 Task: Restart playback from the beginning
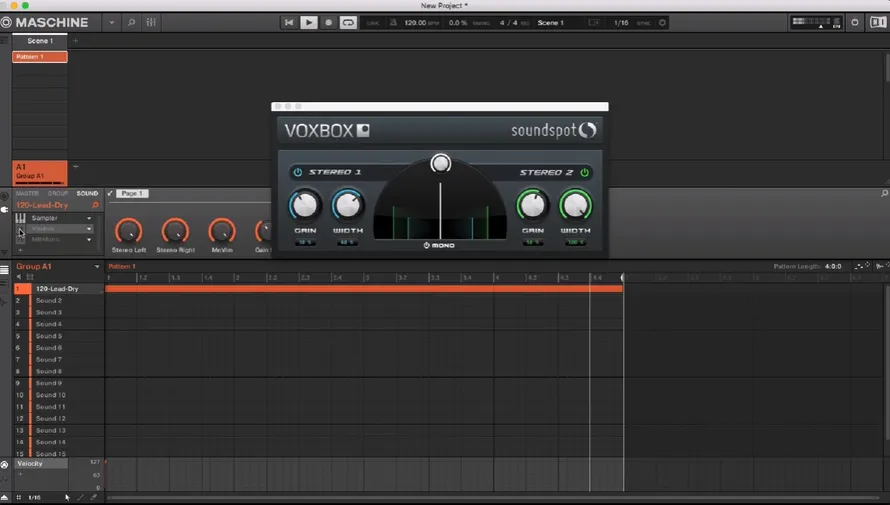(289, 23)
